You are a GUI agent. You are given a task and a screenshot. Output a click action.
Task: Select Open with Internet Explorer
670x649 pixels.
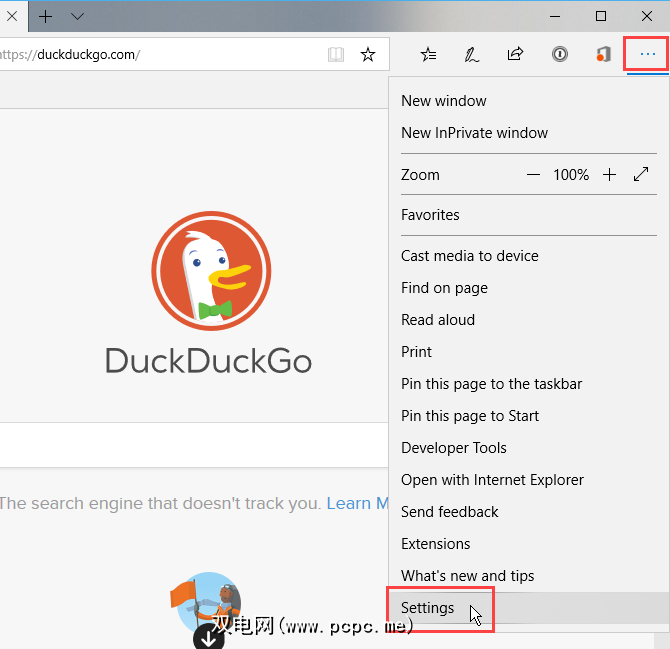click(528, 480)
